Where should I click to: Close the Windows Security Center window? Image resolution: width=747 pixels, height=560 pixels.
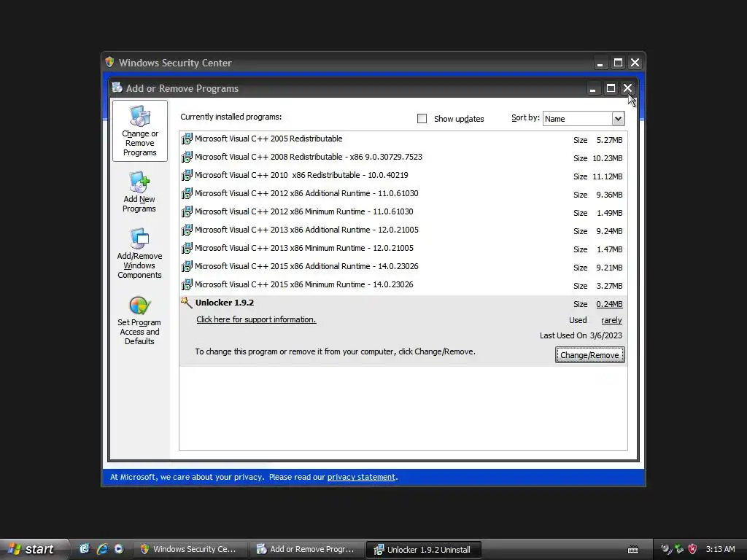tap(635, 63)
